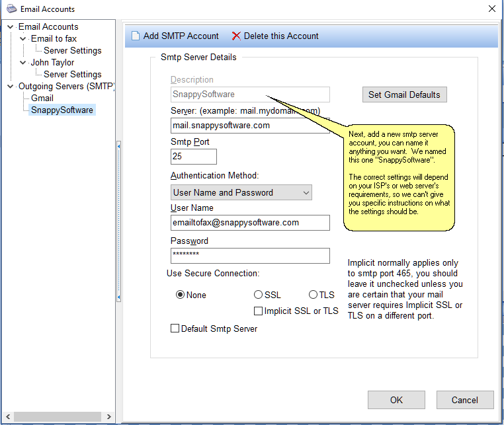Click the Password field
504x425 pixels.
click(250, 256)
